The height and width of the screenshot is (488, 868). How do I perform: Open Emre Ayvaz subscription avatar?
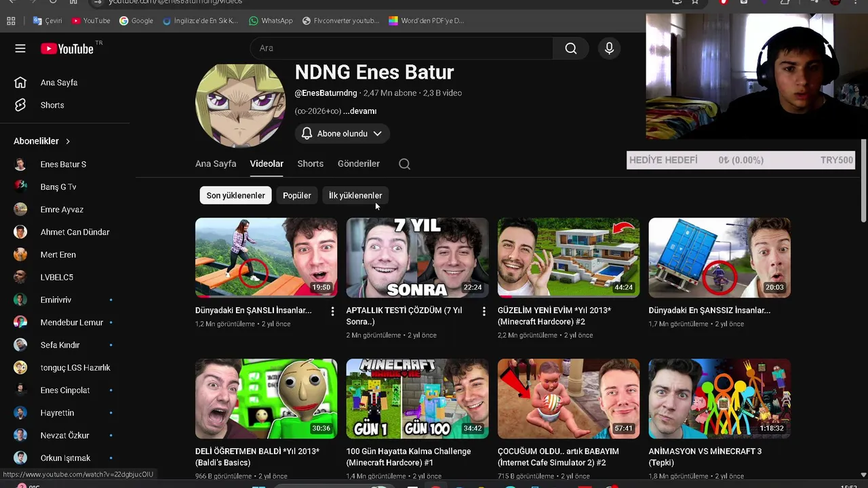(20, 209)
